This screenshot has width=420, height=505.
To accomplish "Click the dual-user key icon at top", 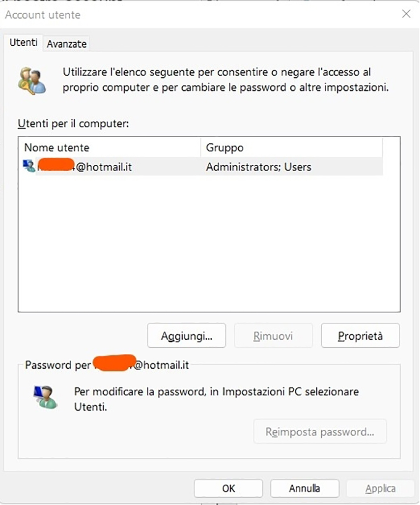I will coord(31,80).
